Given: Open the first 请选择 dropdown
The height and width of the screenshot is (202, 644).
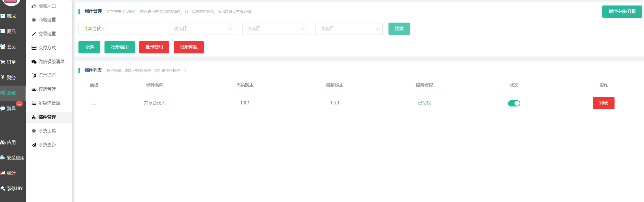Looking at the screenshot, I should coord(202,29).
